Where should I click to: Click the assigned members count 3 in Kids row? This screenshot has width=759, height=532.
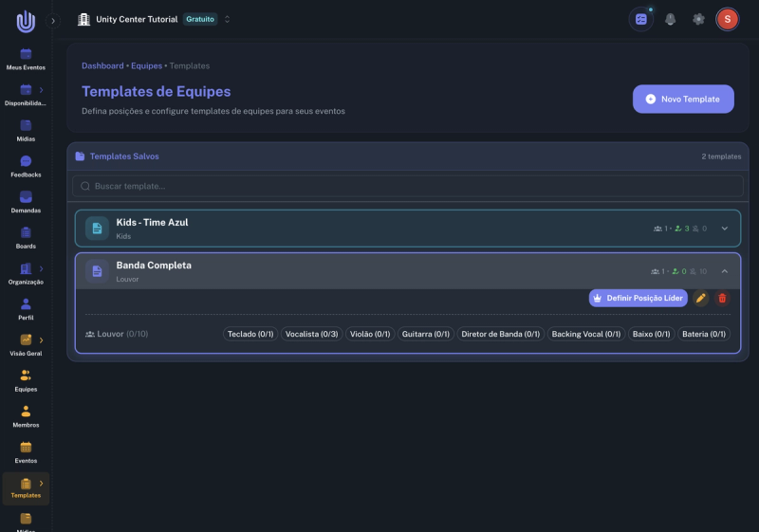(682, 229)
